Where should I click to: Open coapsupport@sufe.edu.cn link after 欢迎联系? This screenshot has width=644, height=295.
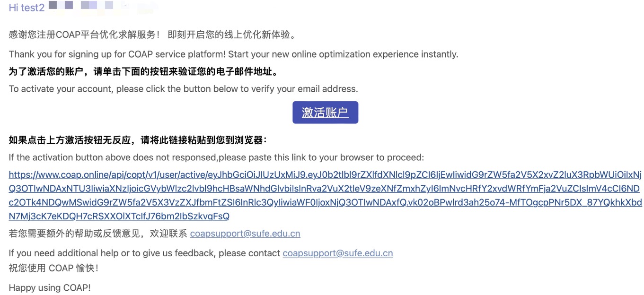pyautogui.click(x=245, y=234)
